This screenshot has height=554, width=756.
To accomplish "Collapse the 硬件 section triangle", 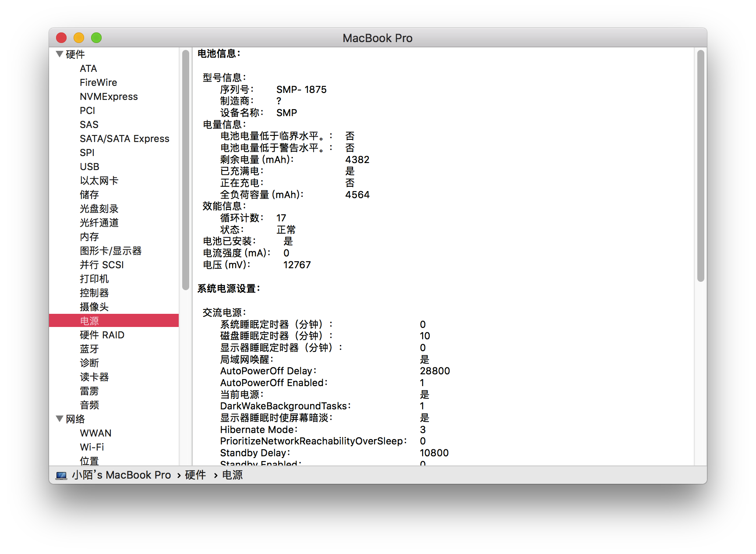I will (x=60, y=54).
